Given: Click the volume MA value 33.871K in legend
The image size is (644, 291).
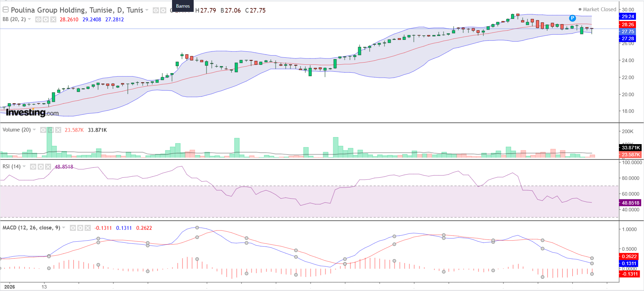Looking at the screenshot, I should pyautogui.click(x=98, y=130).
